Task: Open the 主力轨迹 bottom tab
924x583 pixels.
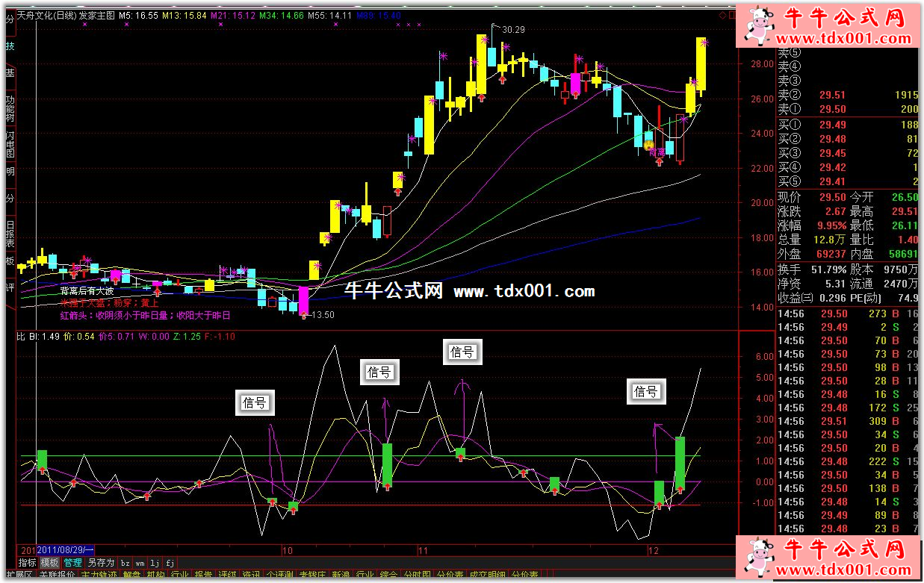Action: tap(98, 576)
